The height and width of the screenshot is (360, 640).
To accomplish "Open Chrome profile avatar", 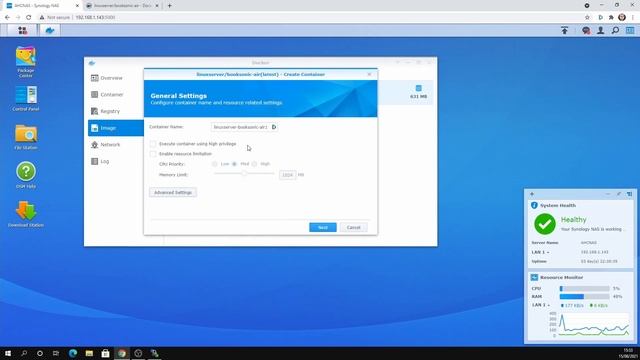I will [622, 17].
